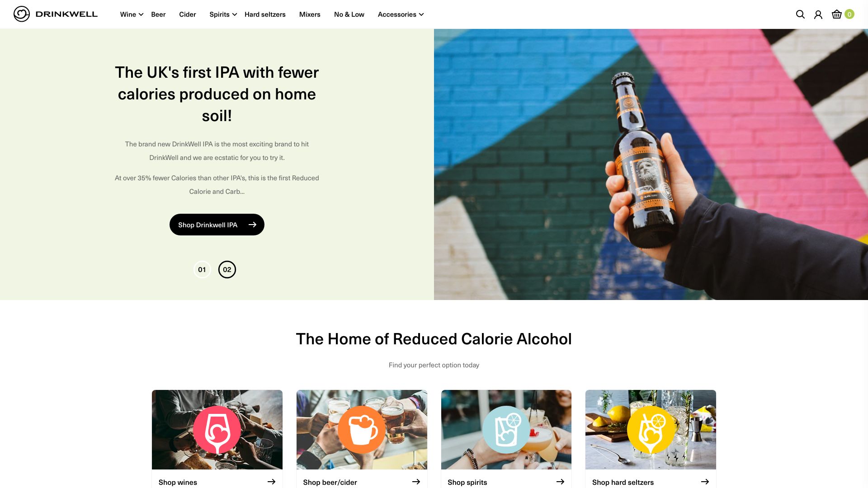The height and width of the screenshot is (488, 868).
Task: Click the spirits category icon
Action: [x=506, y=429]
